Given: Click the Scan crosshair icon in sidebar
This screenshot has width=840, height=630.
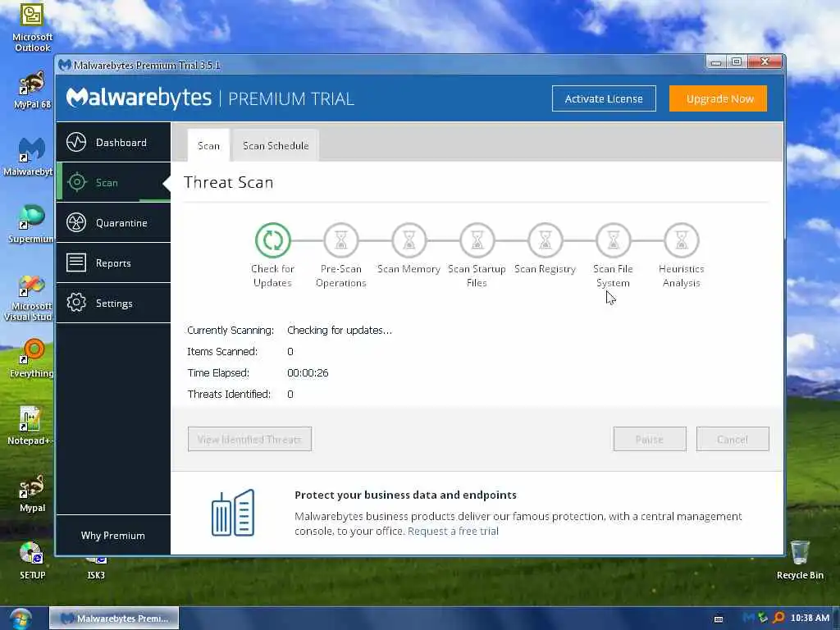Looking at the screenshot, I should click(76, 183).
